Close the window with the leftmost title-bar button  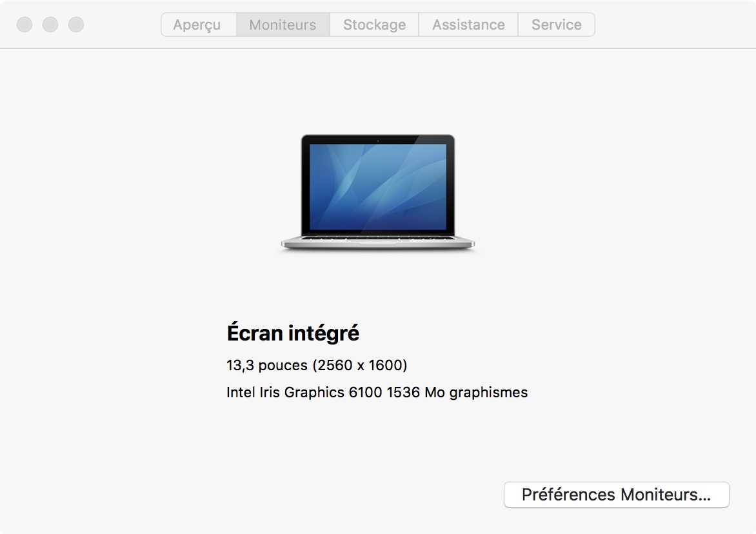pyautogui.click(x=25, y=25)
